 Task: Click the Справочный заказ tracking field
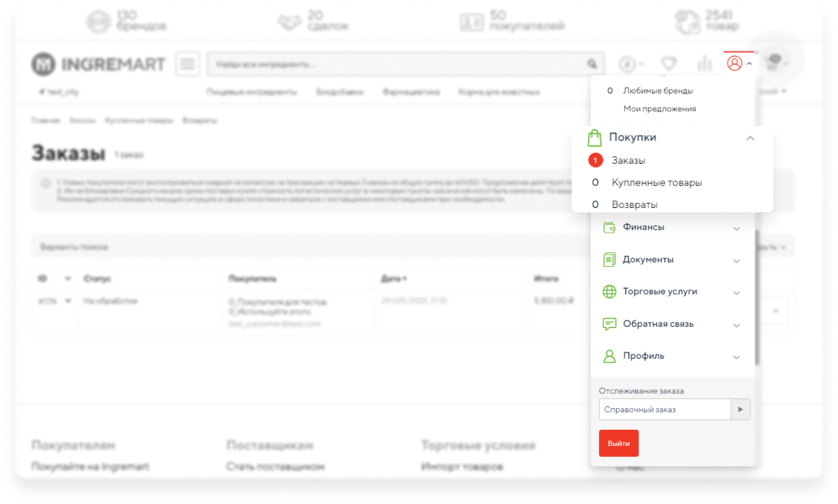(665, 409)
